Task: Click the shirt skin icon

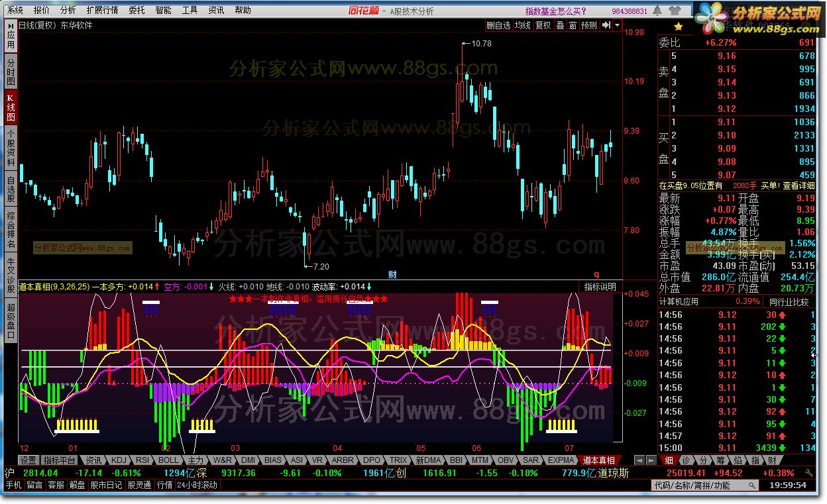Action: click(675, 11)
